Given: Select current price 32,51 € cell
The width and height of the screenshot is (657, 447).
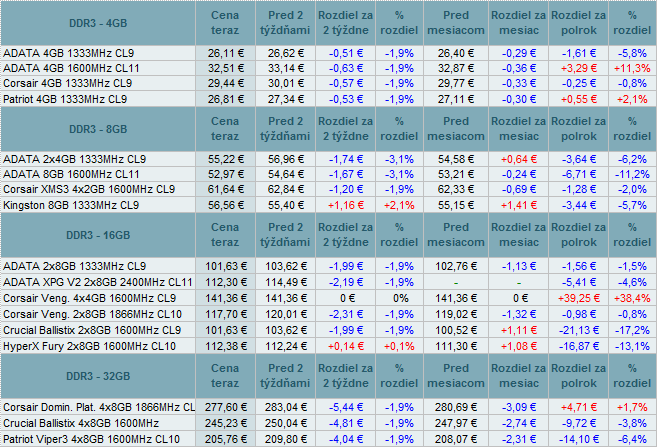Looking at the screenshot, I should (x=225, y=68).
